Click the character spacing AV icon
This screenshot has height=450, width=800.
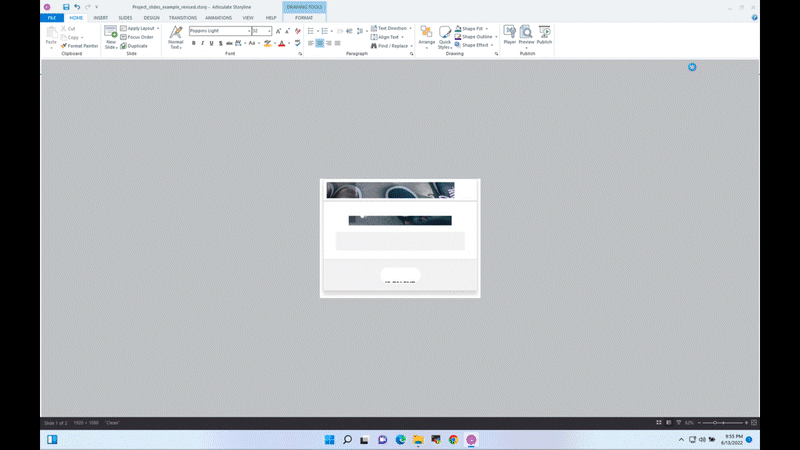[239, 43]
